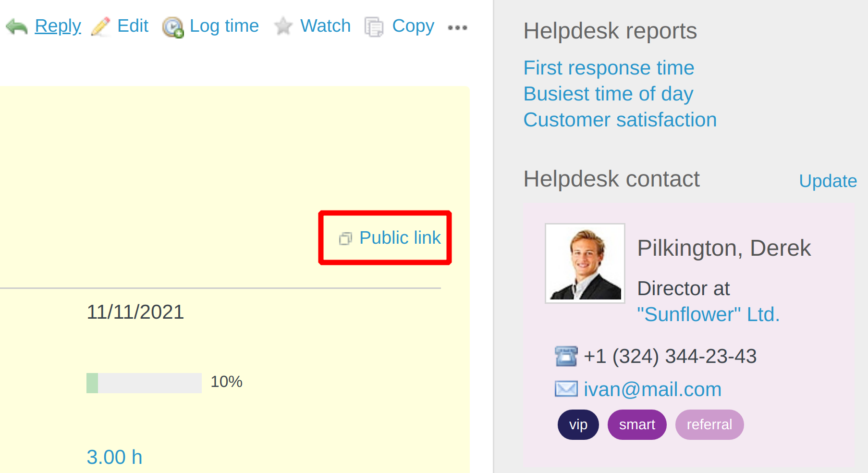The image size is (868, 473).
Task: Click the telephone icon beside phone number
Action: [566, 356]
